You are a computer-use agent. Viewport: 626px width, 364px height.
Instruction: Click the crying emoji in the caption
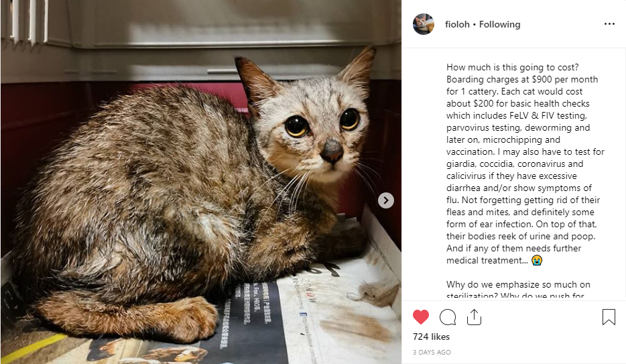[537, 260]
